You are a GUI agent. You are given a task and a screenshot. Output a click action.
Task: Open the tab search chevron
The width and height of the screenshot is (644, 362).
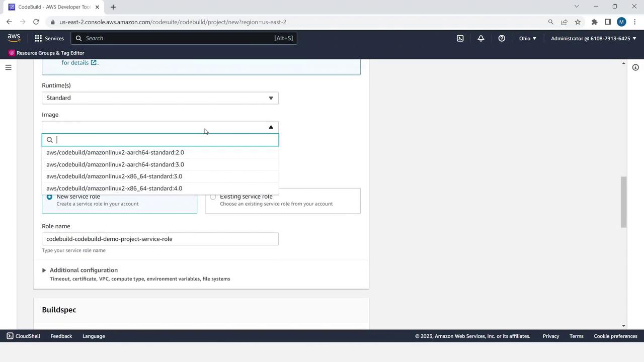point(577,7)
